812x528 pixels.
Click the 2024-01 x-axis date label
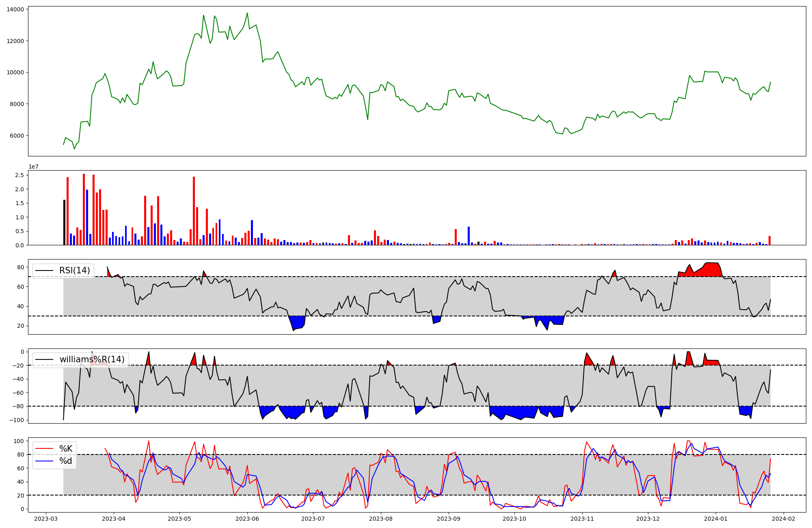[715, 519]
